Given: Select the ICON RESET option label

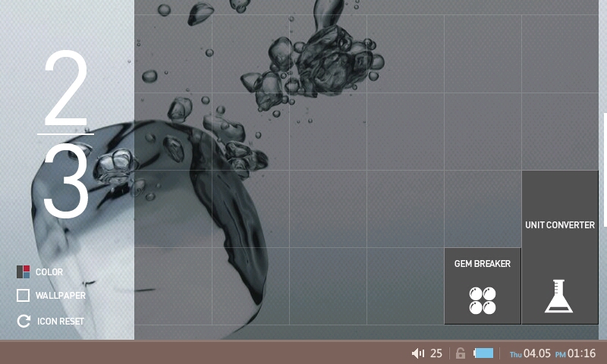Looking at the screenshot, I should tap(61, 322).
